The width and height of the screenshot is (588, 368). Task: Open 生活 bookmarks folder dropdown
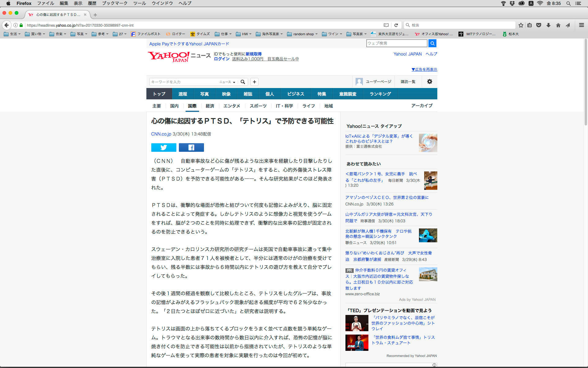(x=12, y=34)
